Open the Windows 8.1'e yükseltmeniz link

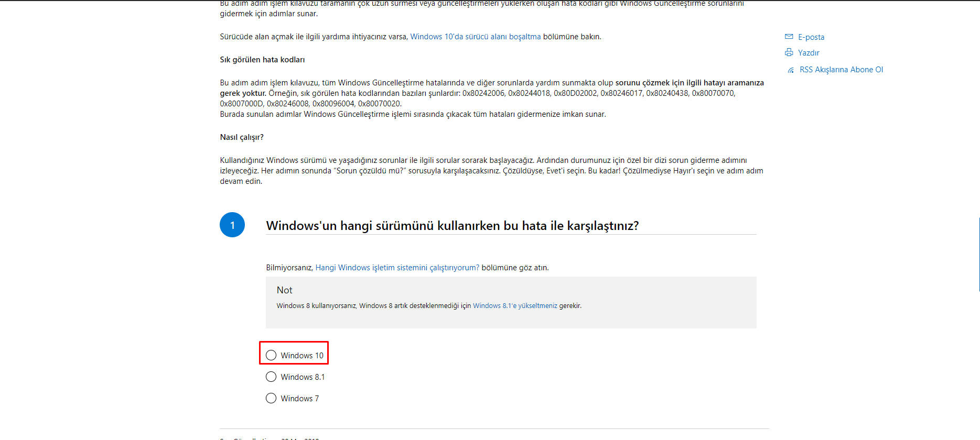[x=515, y=306]
